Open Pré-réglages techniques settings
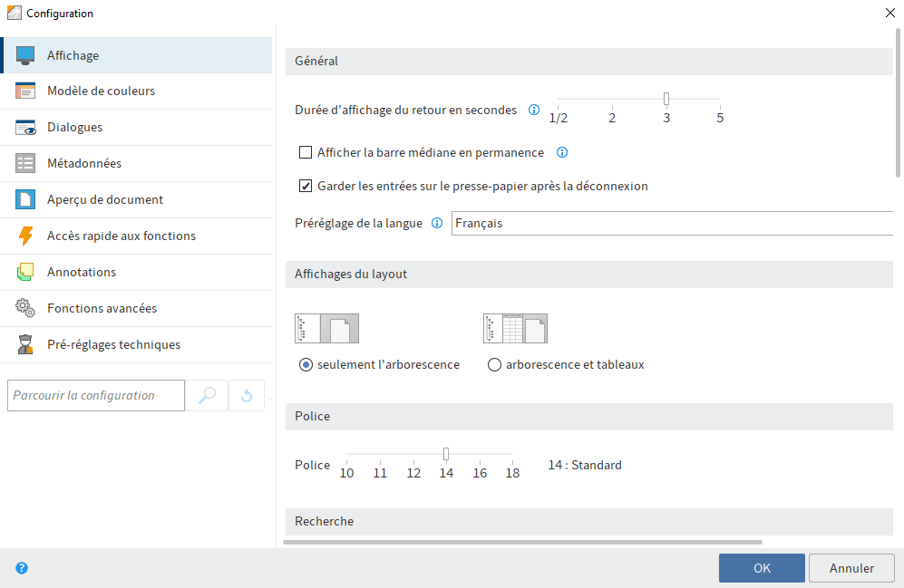 click(x=24, y=344)
